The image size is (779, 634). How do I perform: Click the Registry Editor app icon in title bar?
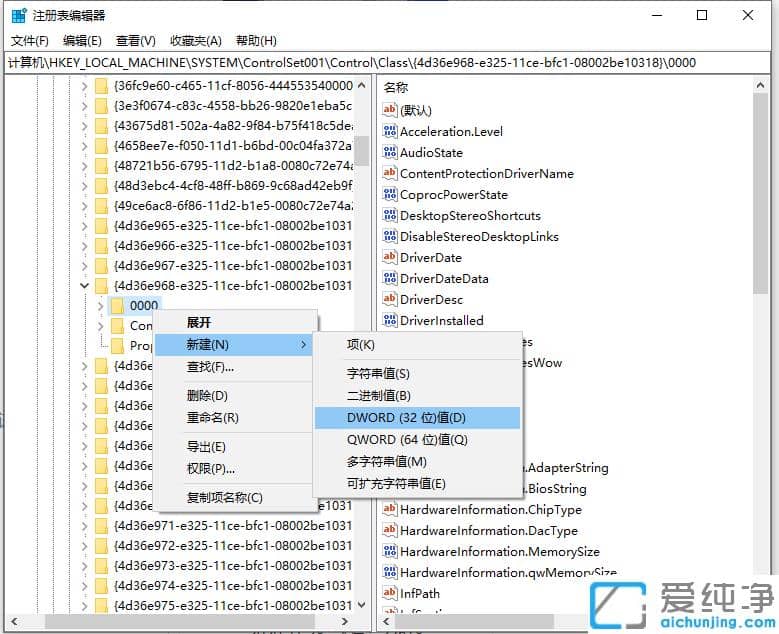[18, 15]
